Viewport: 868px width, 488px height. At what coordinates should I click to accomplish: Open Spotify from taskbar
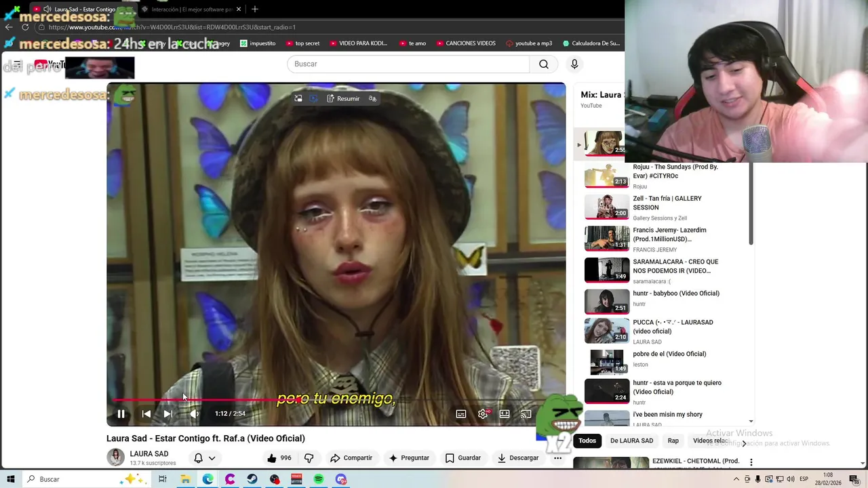point(319,479)
